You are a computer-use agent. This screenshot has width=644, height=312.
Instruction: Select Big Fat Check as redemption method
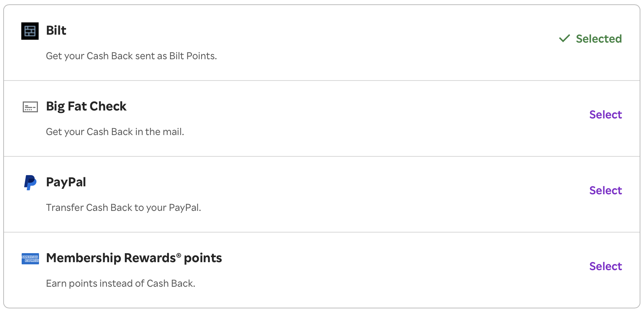point(606,114)
